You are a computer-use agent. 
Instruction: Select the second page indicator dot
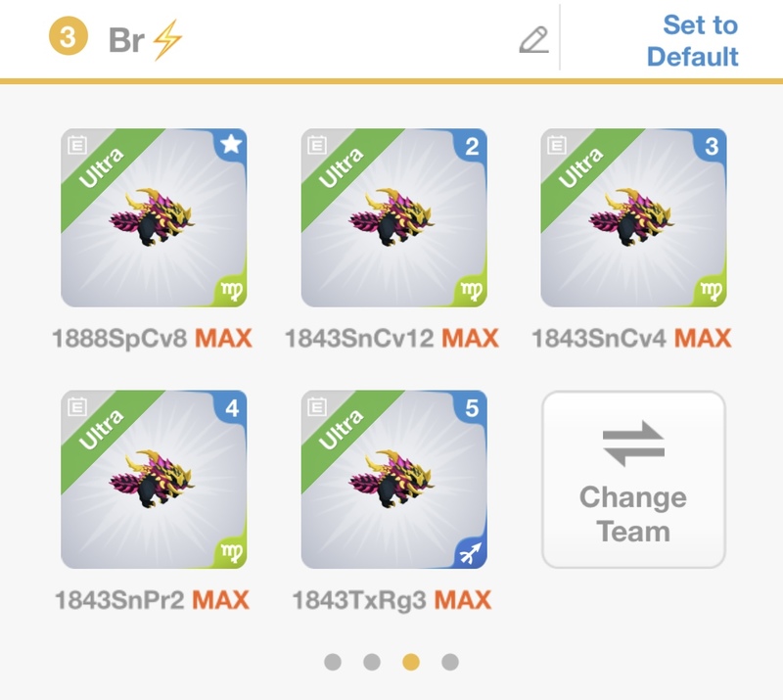372,662
